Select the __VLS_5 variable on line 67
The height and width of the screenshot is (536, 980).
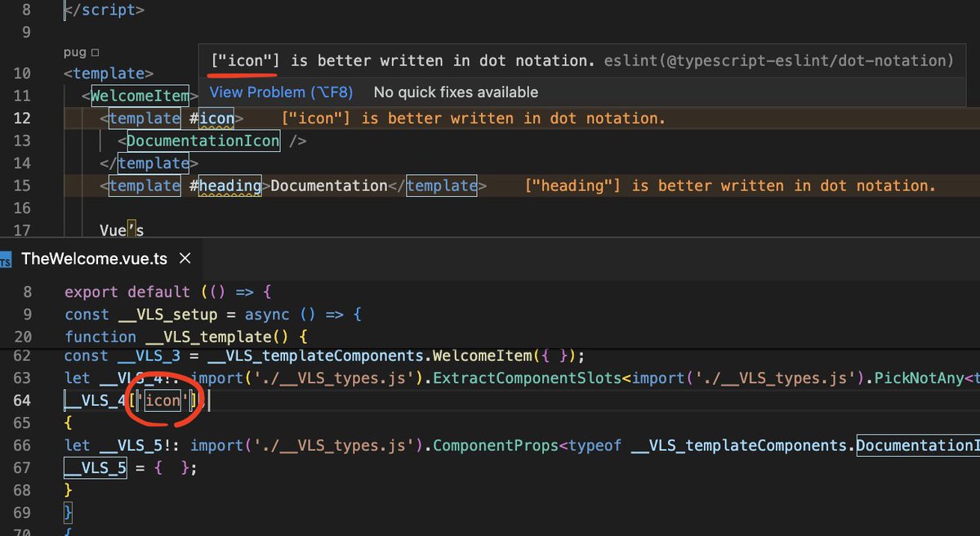click(95, 467)
